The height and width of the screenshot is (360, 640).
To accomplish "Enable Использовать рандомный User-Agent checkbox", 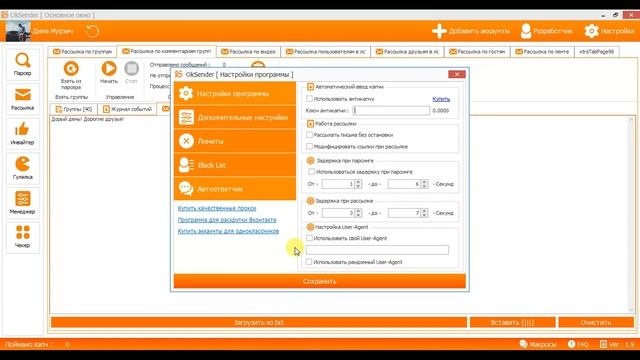I will tap(309, 262).
